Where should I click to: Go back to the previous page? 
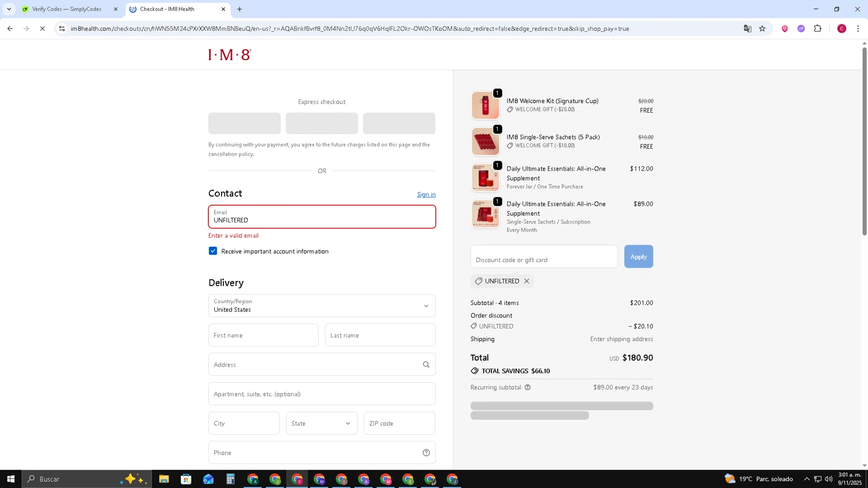[x=10, y=28]
